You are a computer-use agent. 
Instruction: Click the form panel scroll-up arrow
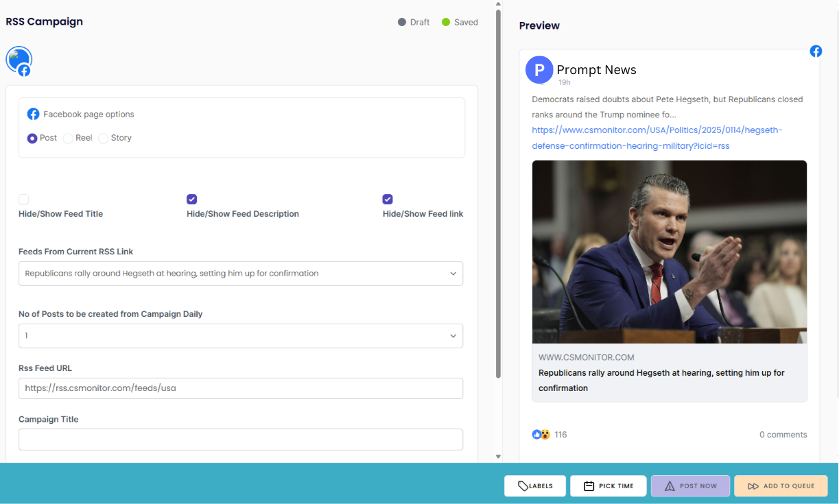coord(498,4)
